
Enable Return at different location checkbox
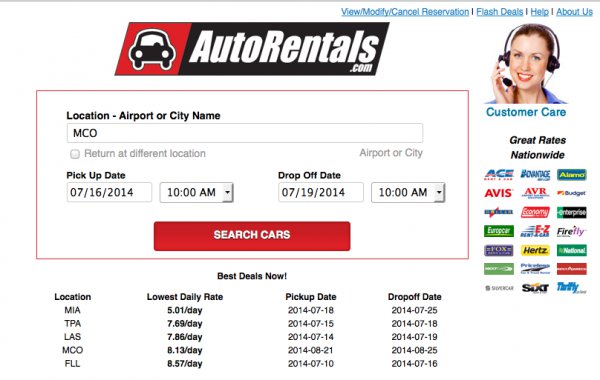pos(75,154)
